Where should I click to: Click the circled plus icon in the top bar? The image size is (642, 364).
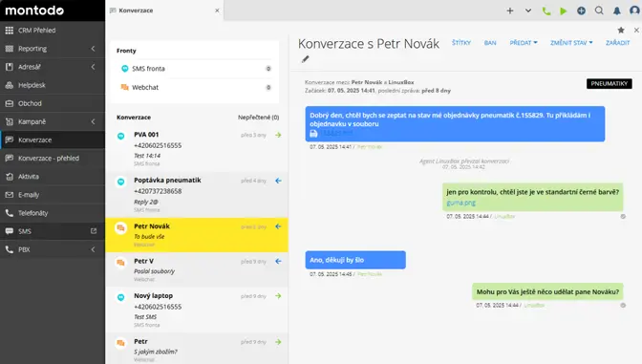coord(581,11)
